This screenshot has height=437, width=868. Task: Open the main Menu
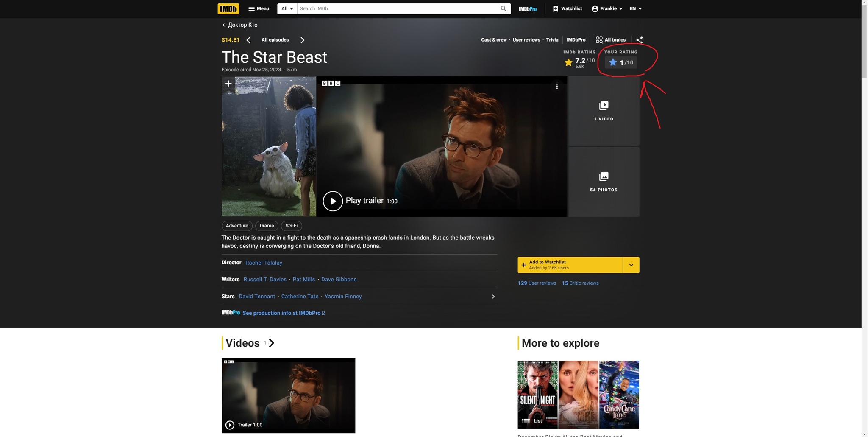259,8
